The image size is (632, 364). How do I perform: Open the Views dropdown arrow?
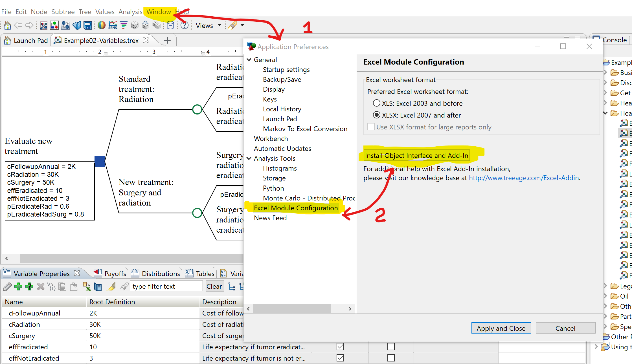(220, 25)
